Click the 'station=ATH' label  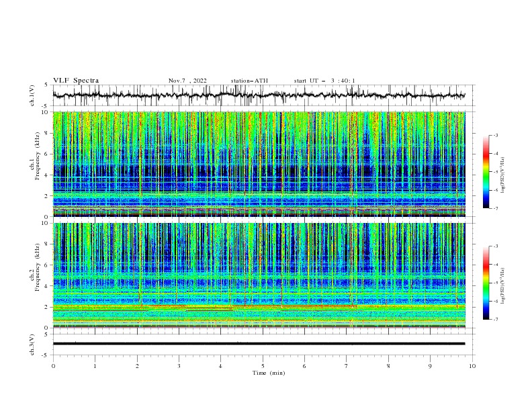249,81
